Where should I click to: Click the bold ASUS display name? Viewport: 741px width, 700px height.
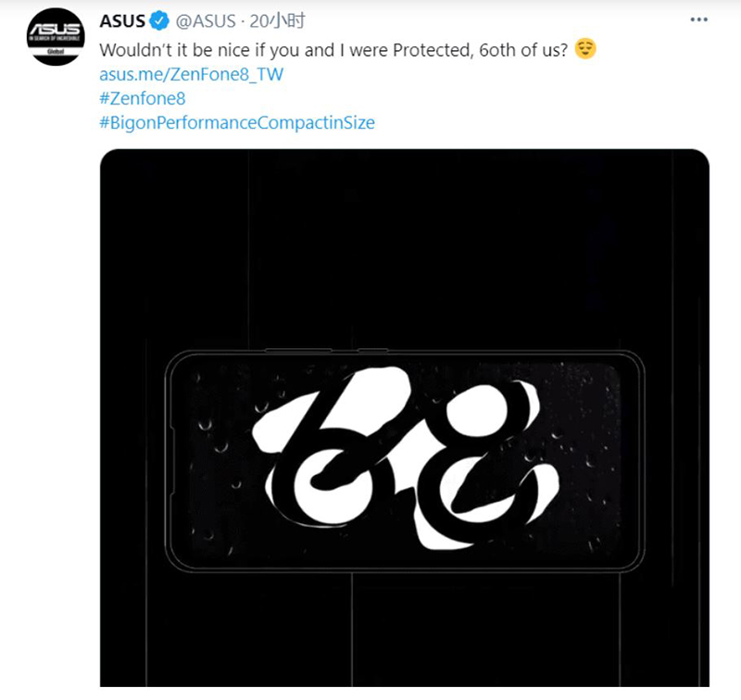click(122, 21)
